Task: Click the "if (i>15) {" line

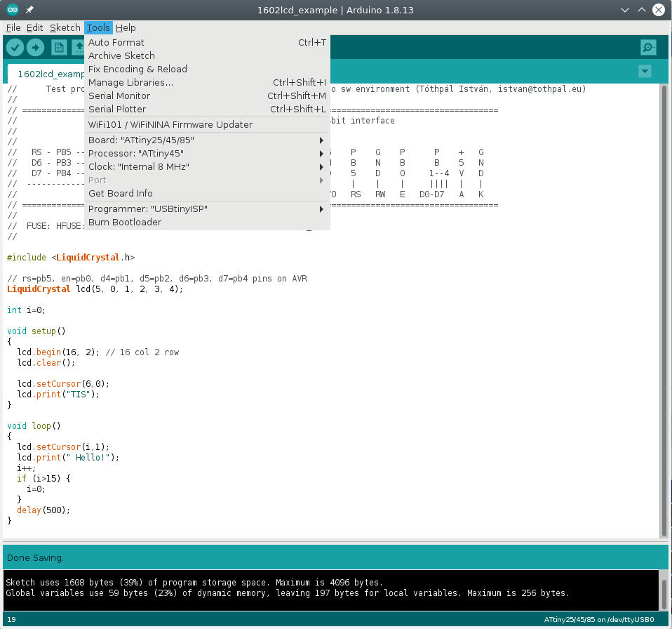Action: pyautogui.click(x=43, y=479)
